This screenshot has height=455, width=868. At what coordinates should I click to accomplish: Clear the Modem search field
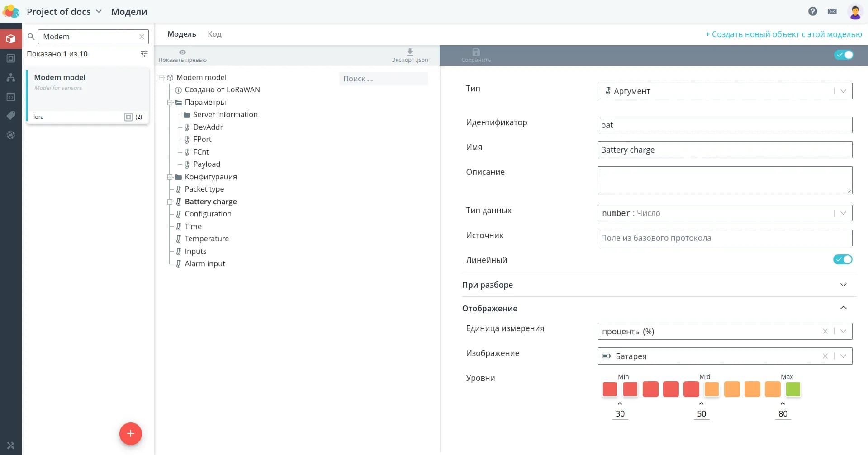142,37
